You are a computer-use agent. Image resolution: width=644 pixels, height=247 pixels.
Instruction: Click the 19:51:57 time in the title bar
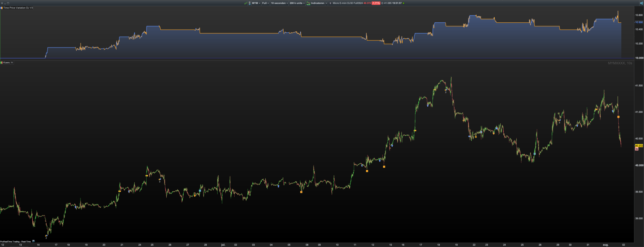(397, 3)
